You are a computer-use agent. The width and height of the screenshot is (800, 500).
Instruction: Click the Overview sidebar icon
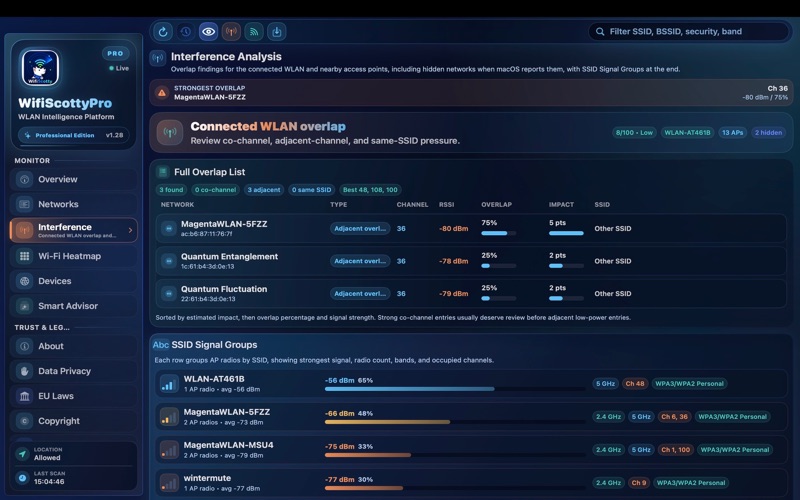pos(24,180)
